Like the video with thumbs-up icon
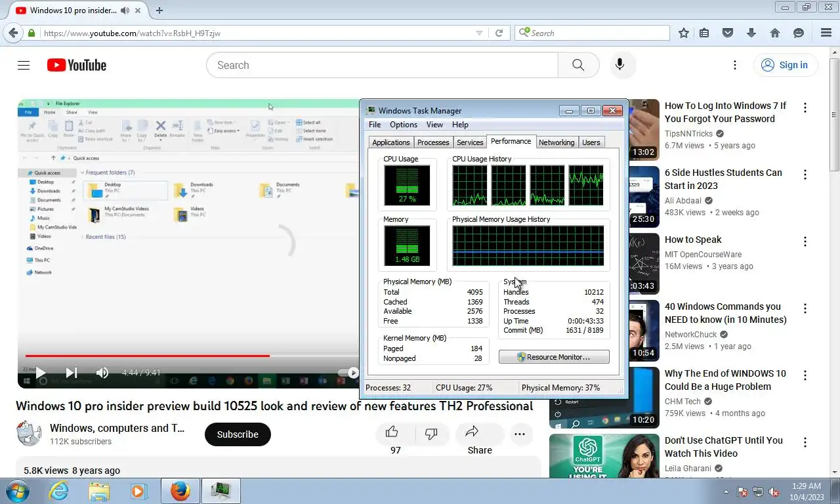840x504 pixels. (x=392, y=432)
